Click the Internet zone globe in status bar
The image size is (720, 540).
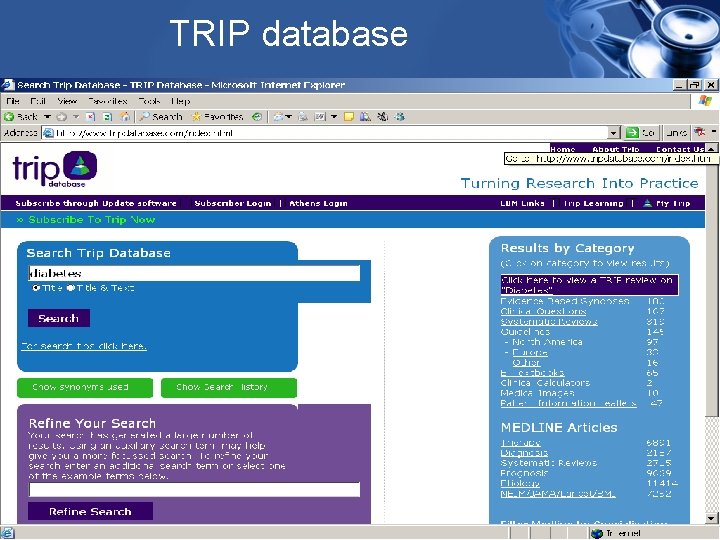pyautogui.click(x=596, y=533)
